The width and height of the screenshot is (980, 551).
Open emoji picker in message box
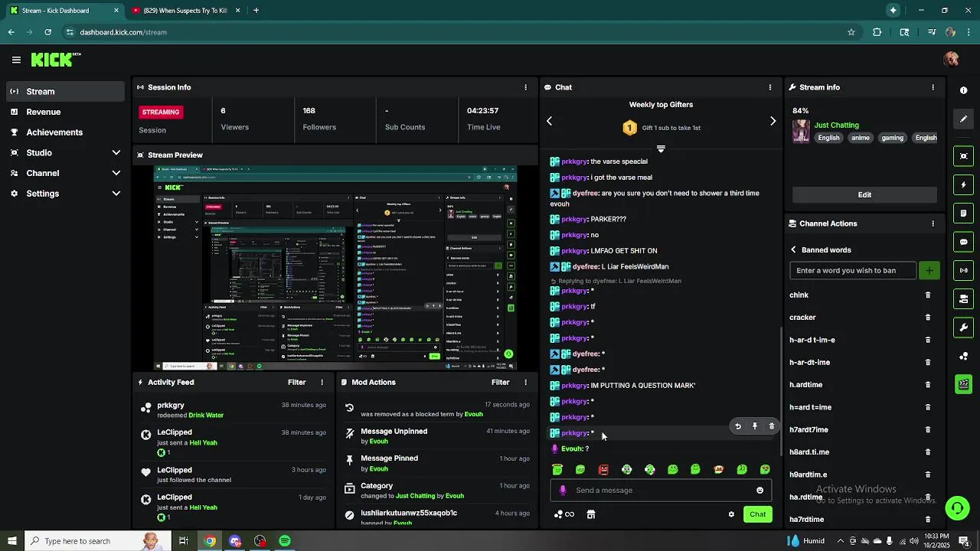pos(759,491)
